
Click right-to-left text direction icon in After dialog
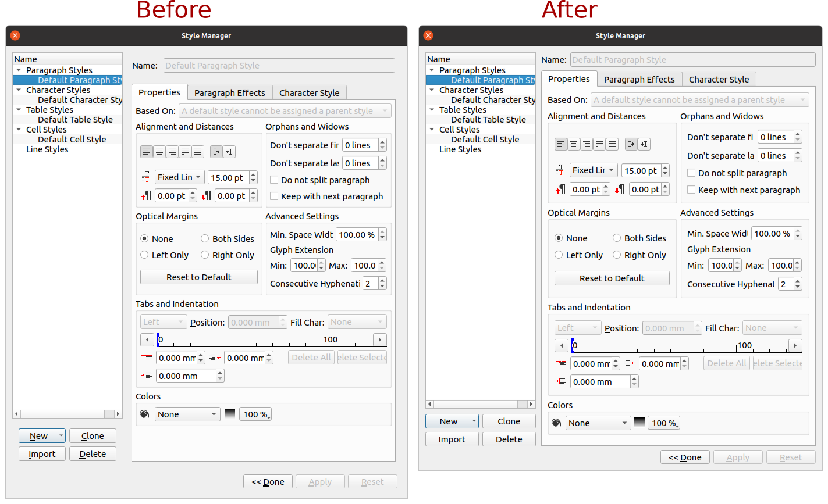tap(644, 144)
